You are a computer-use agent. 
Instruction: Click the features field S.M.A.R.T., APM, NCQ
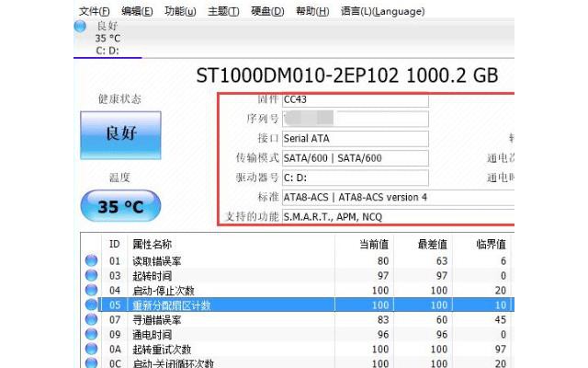click(398, 217)
